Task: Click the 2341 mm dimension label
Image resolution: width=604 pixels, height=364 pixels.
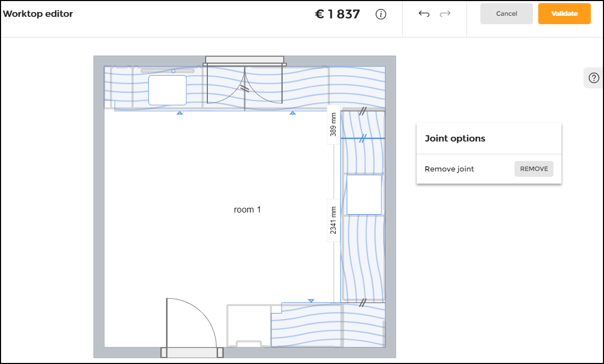Action: tap(333, 220)
